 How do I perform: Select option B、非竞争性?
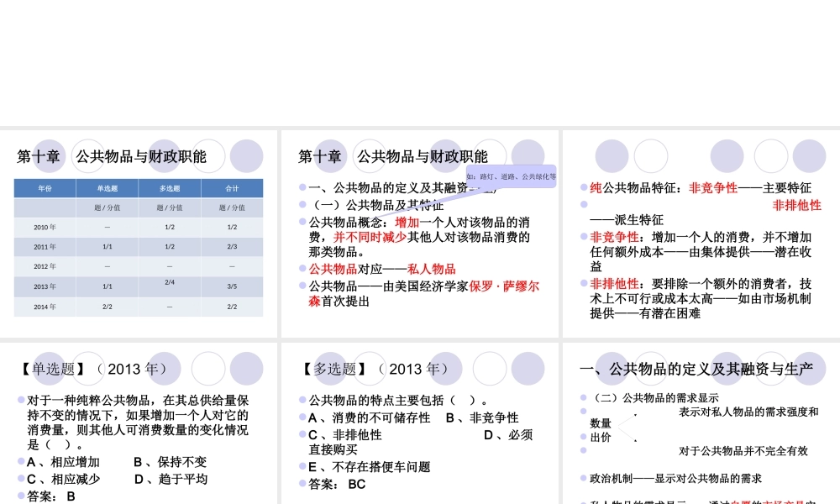(482, 417)
